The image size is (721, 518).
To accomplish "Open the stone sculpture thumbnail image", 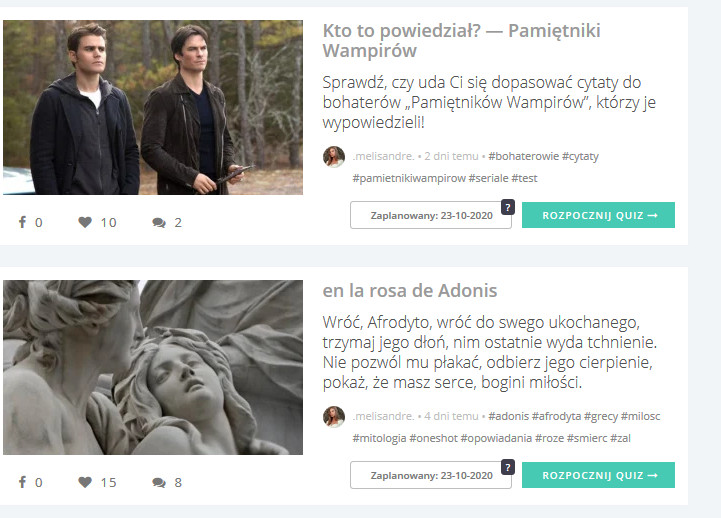I will (x=153, y=367).
